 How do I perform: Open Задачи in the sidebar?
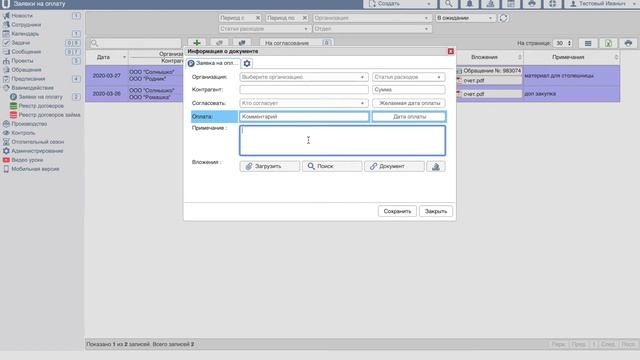20,42
